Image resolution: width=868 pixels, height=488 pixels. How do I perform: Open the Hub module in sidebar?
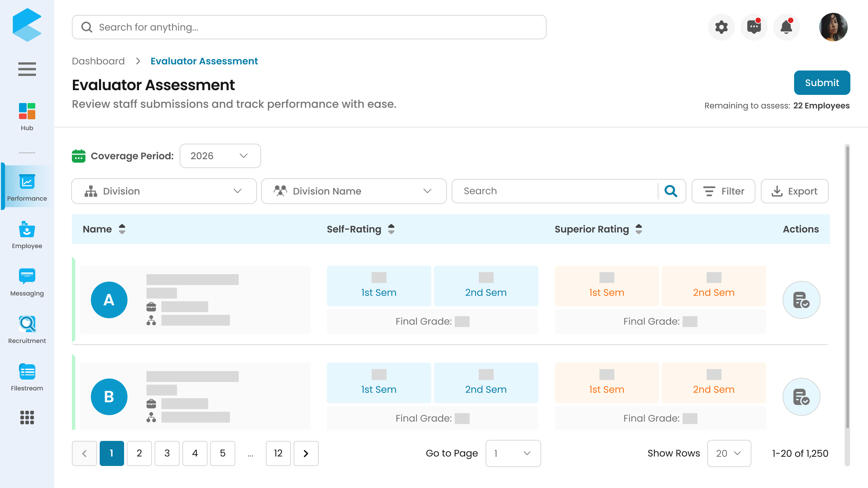[27, 117]
